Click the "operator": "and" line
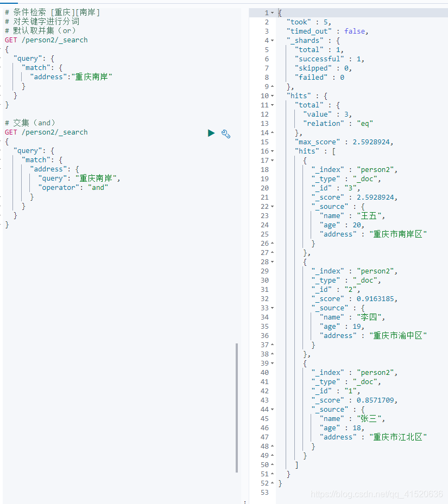 73,187
